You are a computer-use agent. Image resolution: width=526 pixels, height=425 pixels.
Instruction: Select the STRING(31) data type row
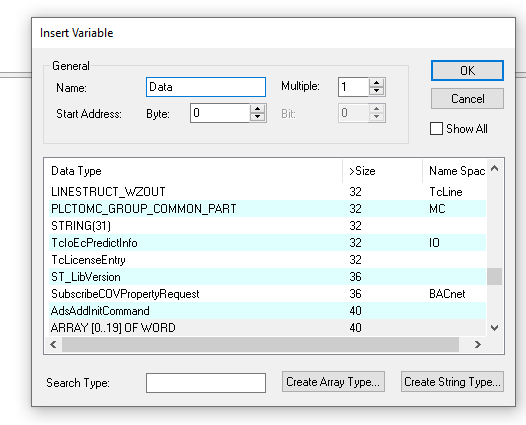[267, 226]
